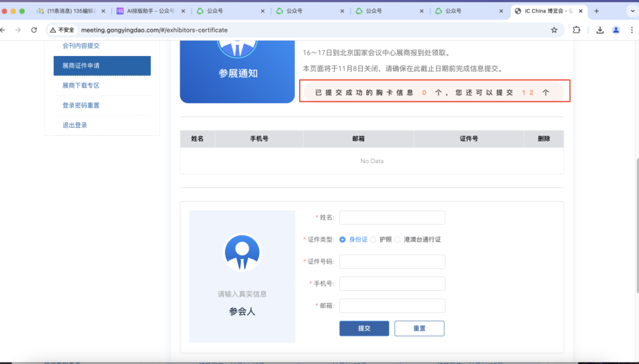The image size is (639, 364).
Task: Open the Chrome three-dot menu
Action: 632,30
